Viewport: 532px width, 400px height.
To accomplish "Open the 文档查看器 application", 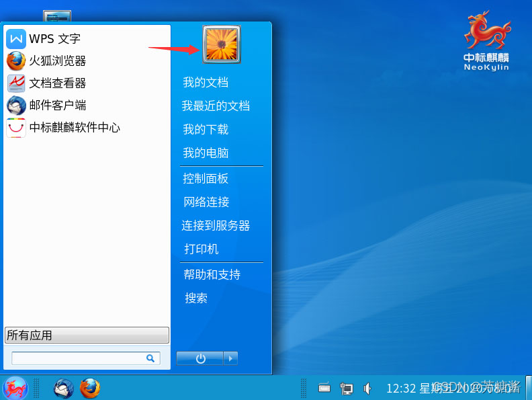I will [x=46, y=83].
